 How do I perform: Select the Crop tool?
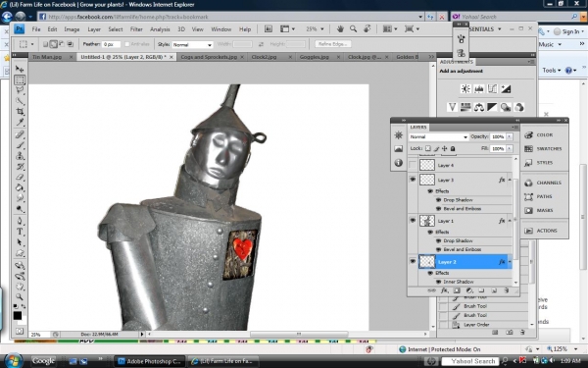20,112
